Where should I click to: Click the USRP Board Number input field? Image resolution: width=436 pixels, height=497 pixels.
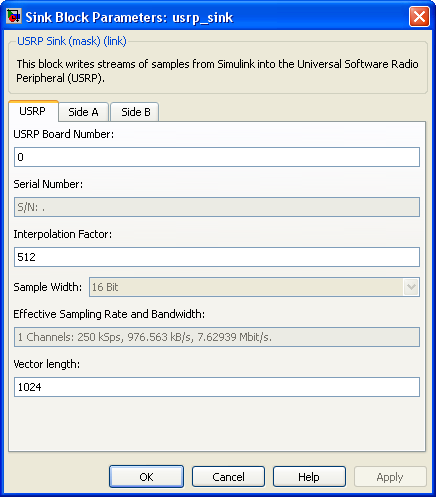tap(217, 157)
